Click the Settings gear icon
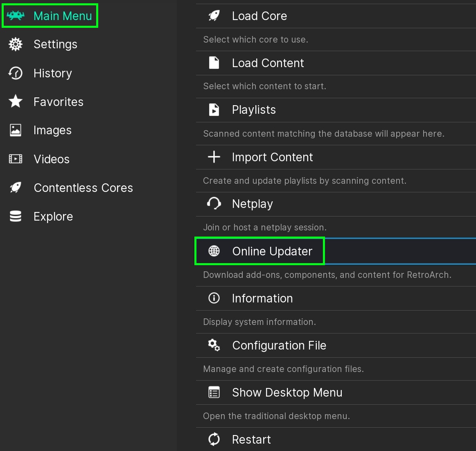The width and height of the screenshot is (476, 451). [16, 44]
